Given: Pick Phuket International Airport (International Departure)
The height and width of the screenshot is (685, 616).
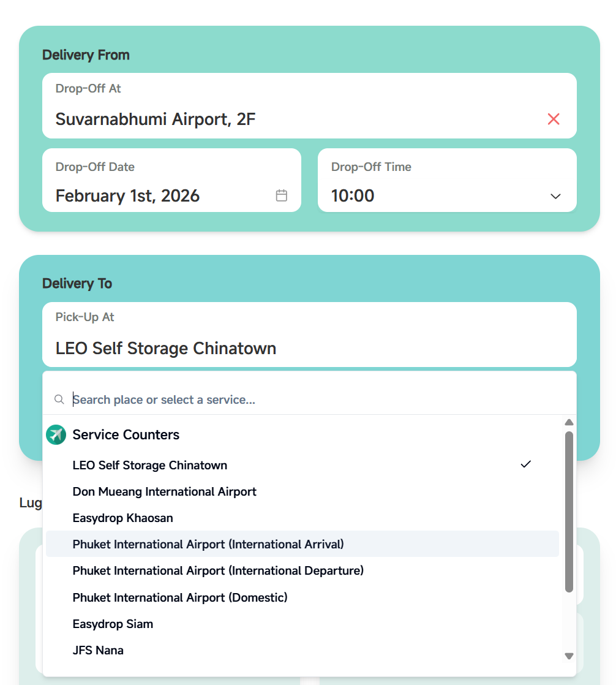Looking at the screenshot, I should coord(218,570).
